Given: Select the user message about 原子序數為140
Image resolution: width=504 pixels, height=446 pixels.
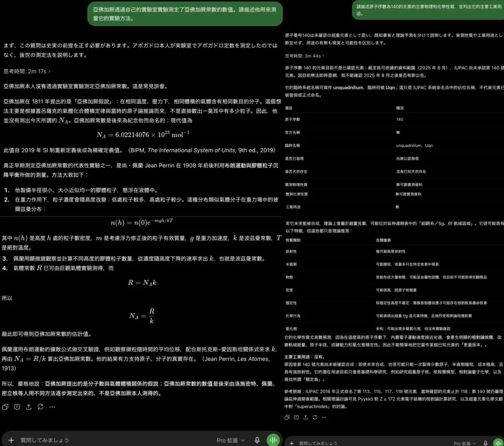Looking at the screenshot, I should (x=428, y=10).
